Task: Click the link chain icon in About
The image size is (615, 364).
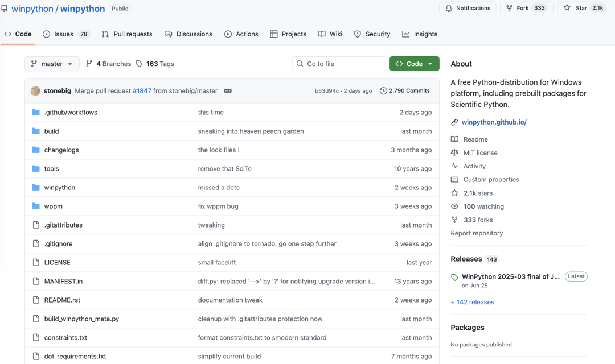Action: (x=454, y=122)
